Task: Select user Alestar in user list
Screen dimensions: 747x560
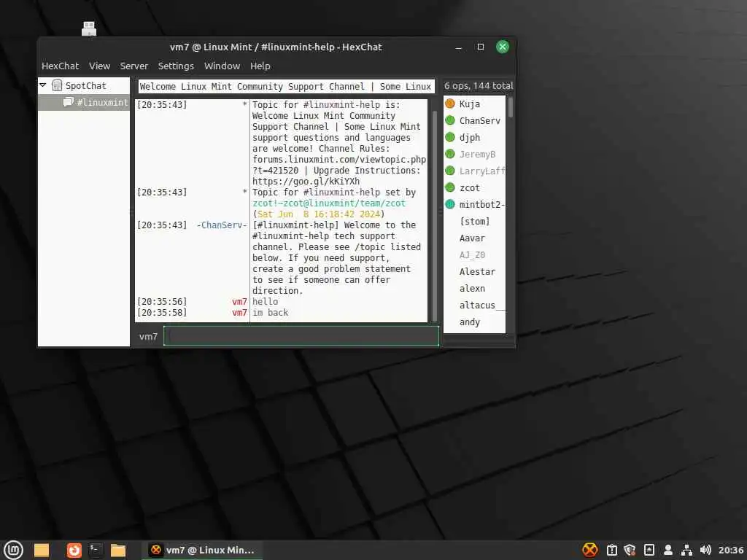Action: point(474,271)
